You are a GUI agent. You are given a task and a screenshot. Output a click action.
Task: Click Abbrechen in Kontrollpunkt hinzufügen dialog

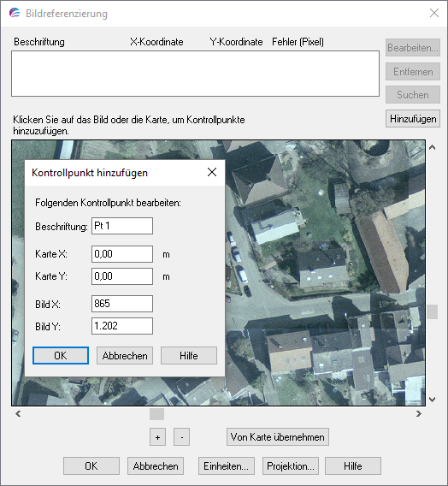[125, 355]
